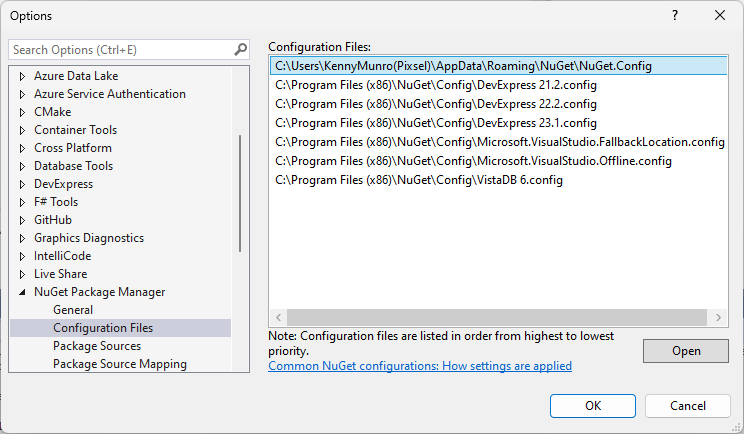Expand the Azure Data Lake node
The width and height of the screenshot is (744, 434).
click(x=23, y=76)
